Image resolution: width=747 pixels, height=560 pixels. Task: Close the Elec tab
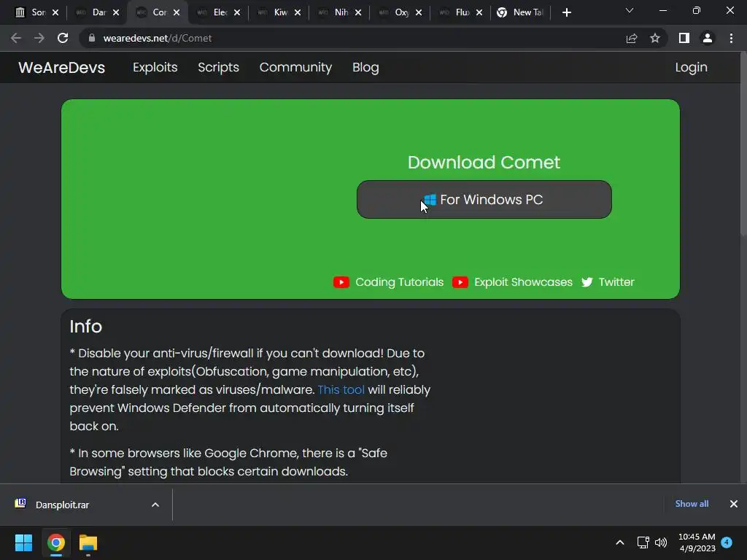[x=237, y=12]
